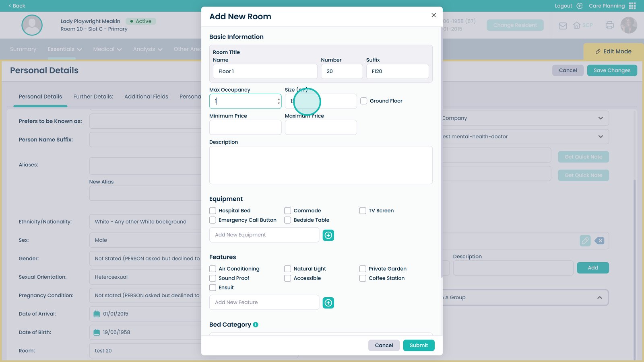Increase Max Occupancy with stepper arrow
The height and width of the screenshot is (362, 644).
point(279,99)
